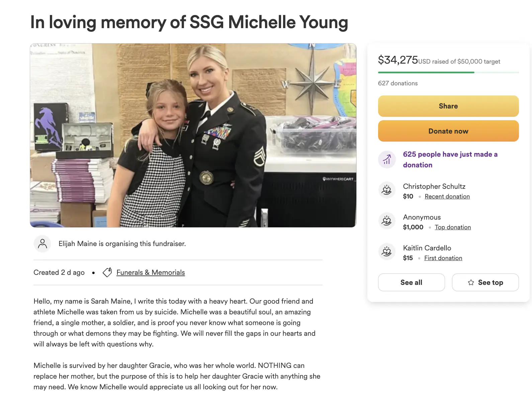Open the fundraiser cover photo

[x=193, y=135]
